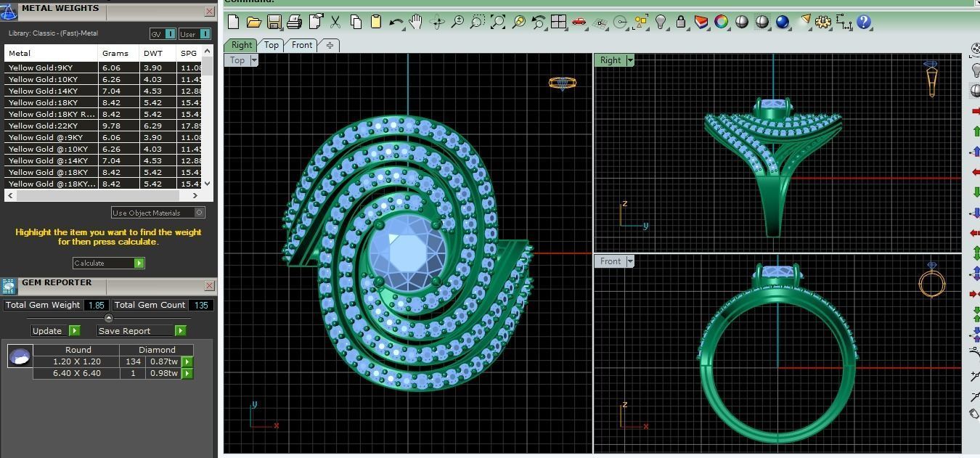980x458 pixels.
Task: Select the Yellow Gold:9KY row
Action: 104,68
